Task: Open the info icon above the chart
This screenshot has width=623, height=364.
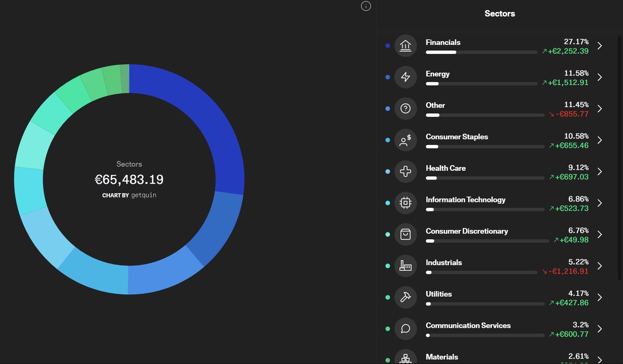Action: (366, 6)
